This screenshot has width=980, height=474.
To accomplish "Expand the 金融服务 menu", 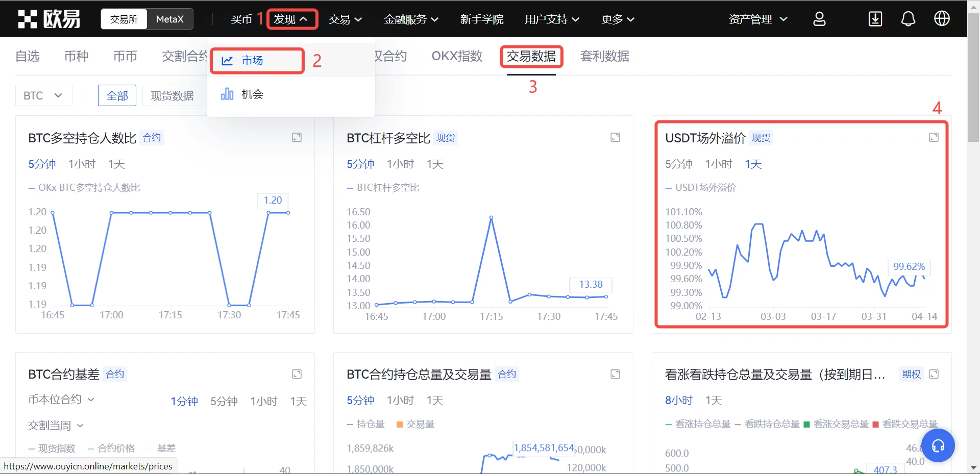I will click(411, 19).
